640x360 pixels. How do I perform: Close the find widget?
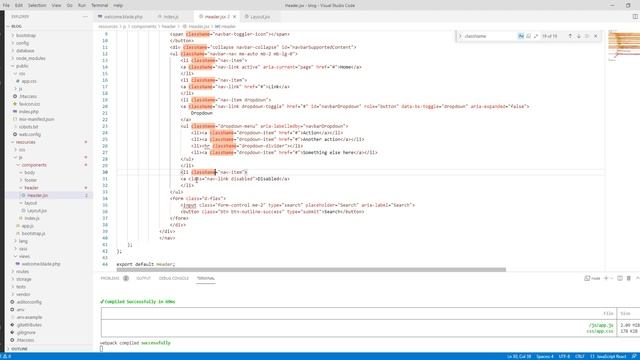[596, 36]
